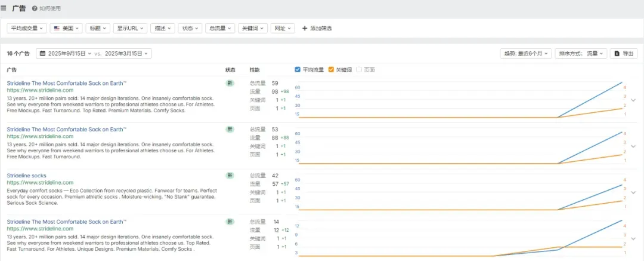Viewport: 644px width, 261px height.
Task: Click the US flag icon in country filter
Action: click(57, 29)
